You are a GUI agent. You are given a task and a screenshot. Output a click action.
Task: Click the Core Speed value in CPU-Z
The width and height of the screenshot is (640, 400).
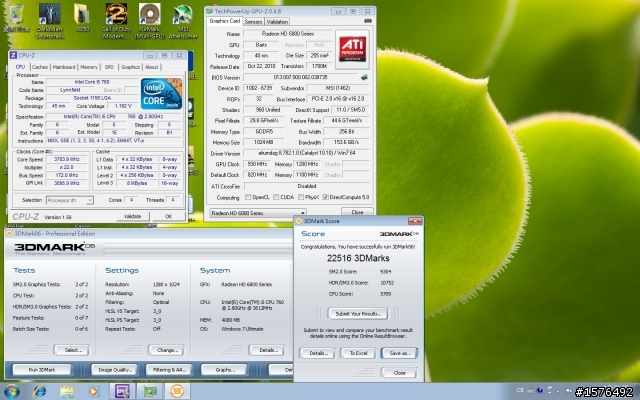(x=67, y=159)
